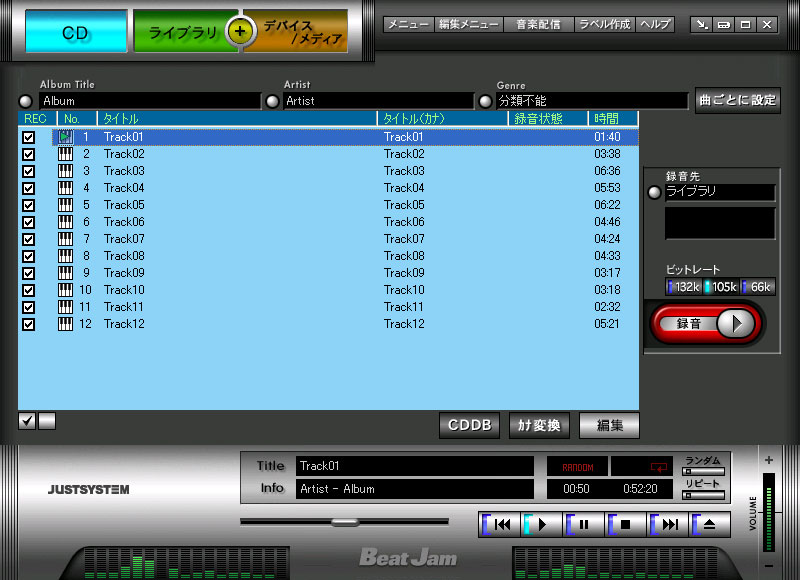The image size is (800, 580).
Task: Increase volume with the plus icon
Action: [x=768, y=460]
